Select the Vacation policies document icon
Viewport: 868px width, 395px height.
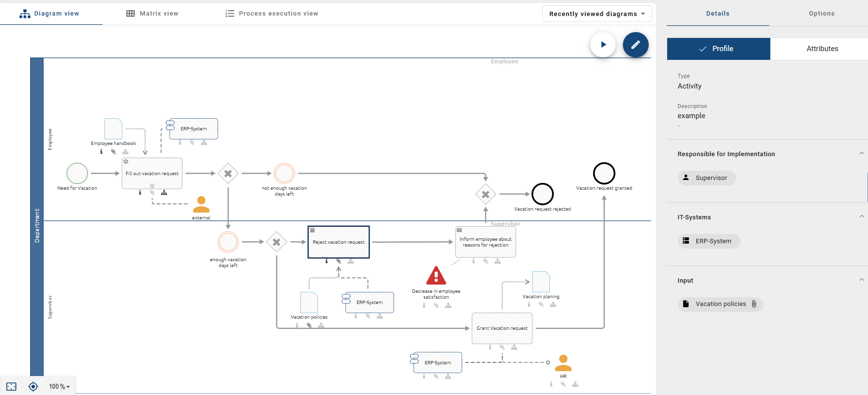point(309,303)
